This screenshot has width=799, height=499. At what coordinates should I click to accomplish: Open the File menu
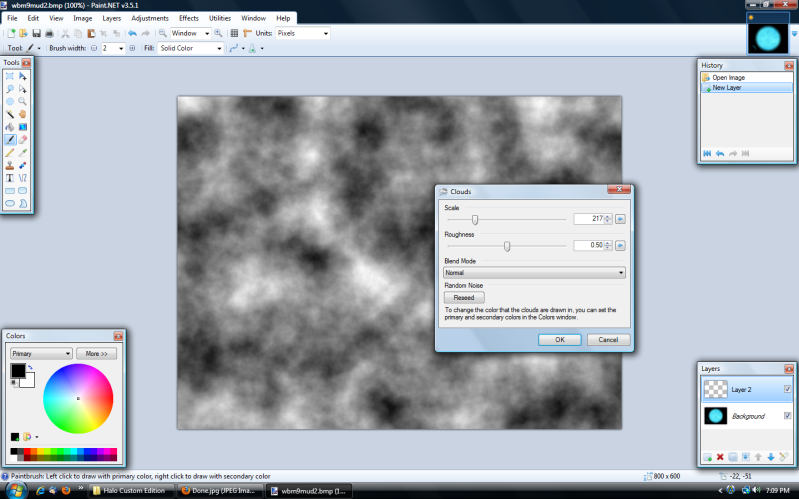click(12, 18)
